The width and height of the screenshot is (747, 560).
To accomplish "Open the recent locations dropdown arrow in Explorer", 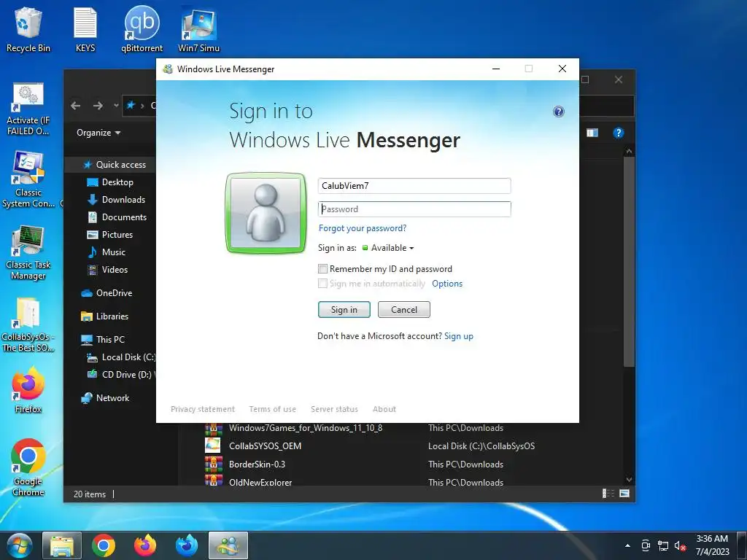I will click(116, 106).
